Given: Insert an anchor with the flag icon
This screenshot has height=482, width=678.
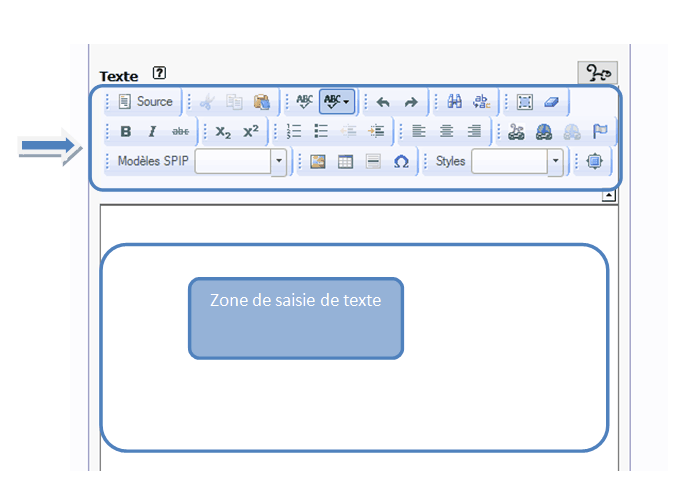Looking at the screenshot, I should point(600,131).
